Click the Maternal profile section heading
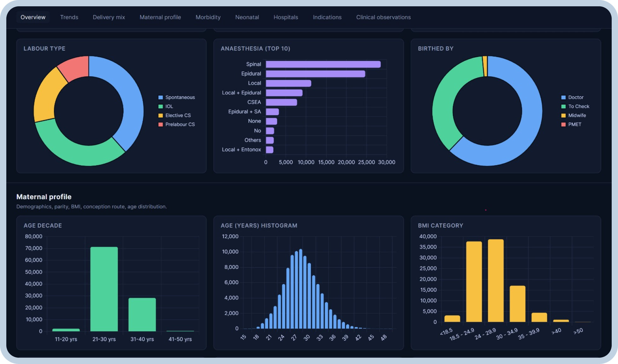618x364 pixels. (x=44, y=197)
